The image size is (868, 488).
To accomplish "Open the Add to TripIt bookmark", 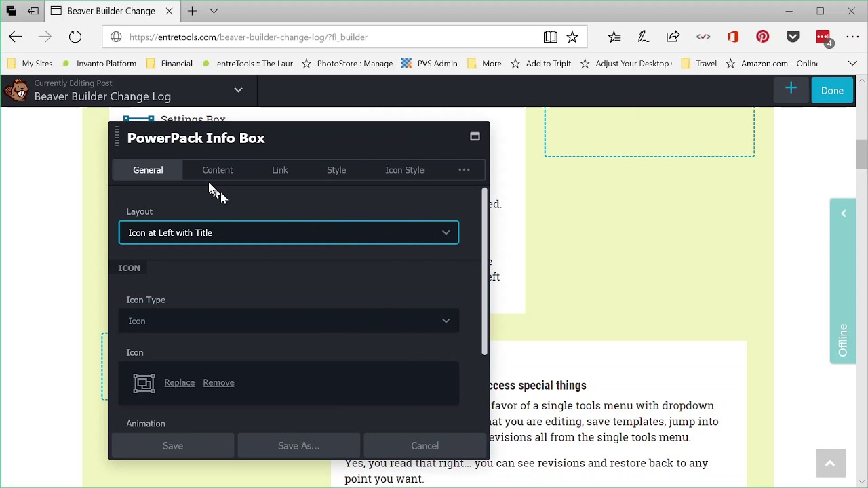I will tap(540, 63).
